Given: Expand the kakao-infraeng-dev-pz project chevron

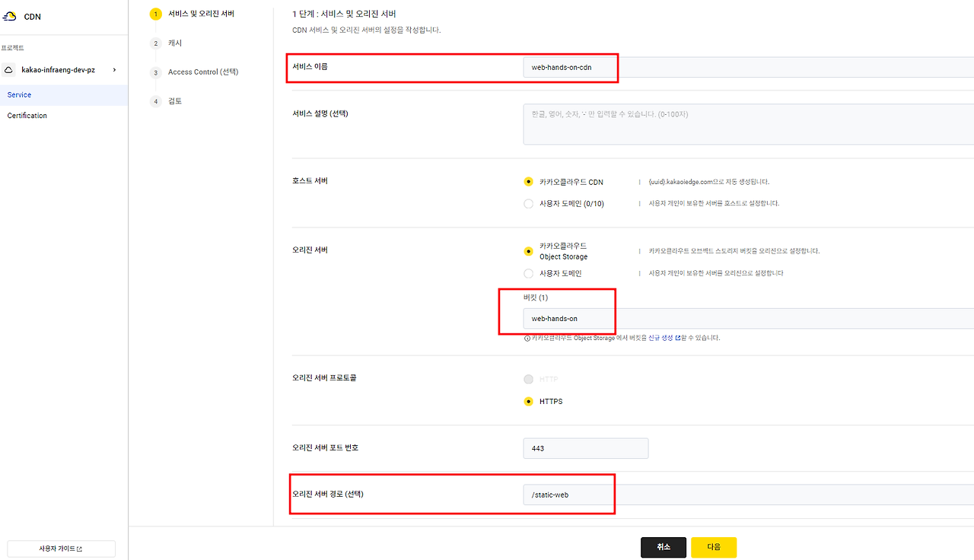Looking at the screenshot, I should [x=114, y=70].
